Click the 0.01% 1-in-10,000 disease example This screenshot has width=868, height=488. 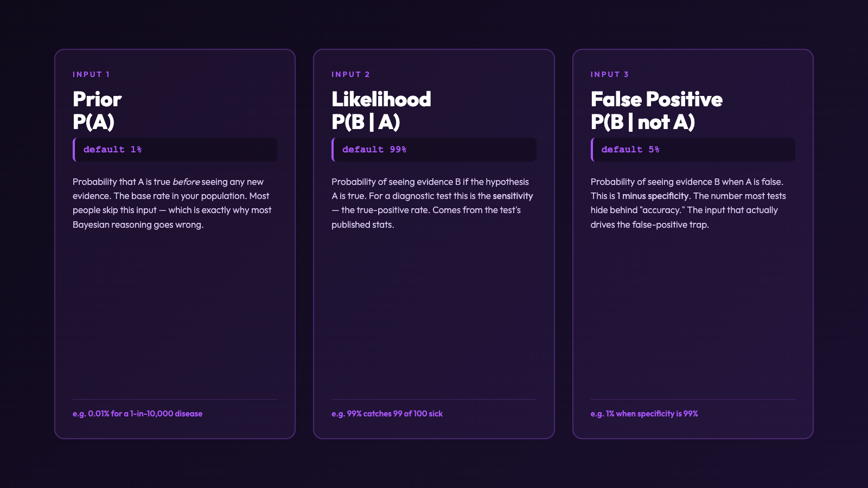coord(138,414)
